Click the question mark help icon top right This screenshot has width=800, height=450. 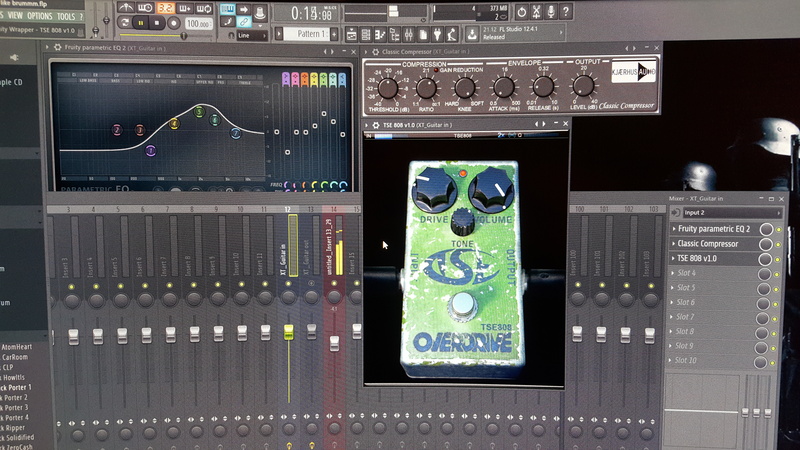pos(566,11)
